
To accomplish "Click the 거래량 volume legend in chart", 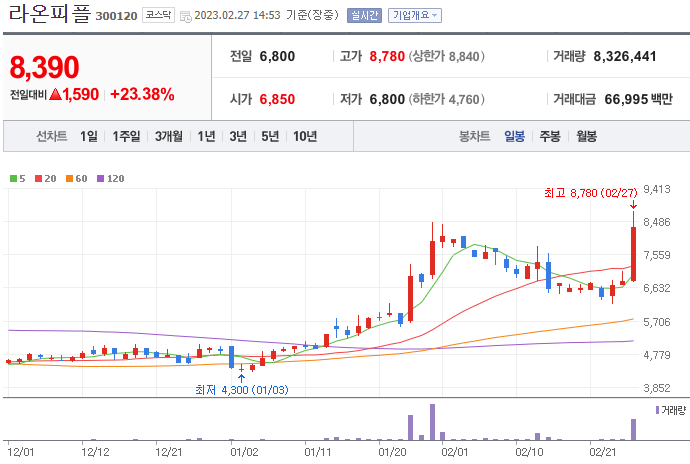I will 671,410.
